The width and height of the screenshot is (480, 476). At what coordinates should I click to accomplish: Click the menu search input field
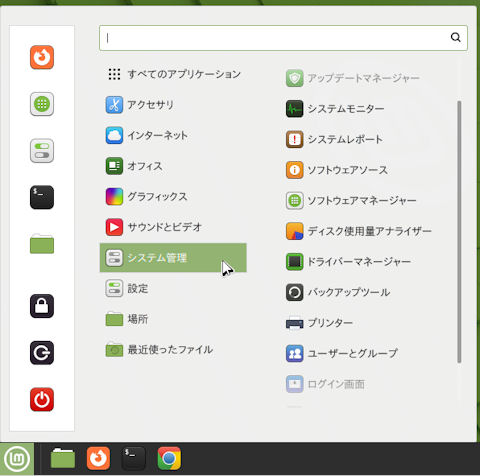click(283, 38)
